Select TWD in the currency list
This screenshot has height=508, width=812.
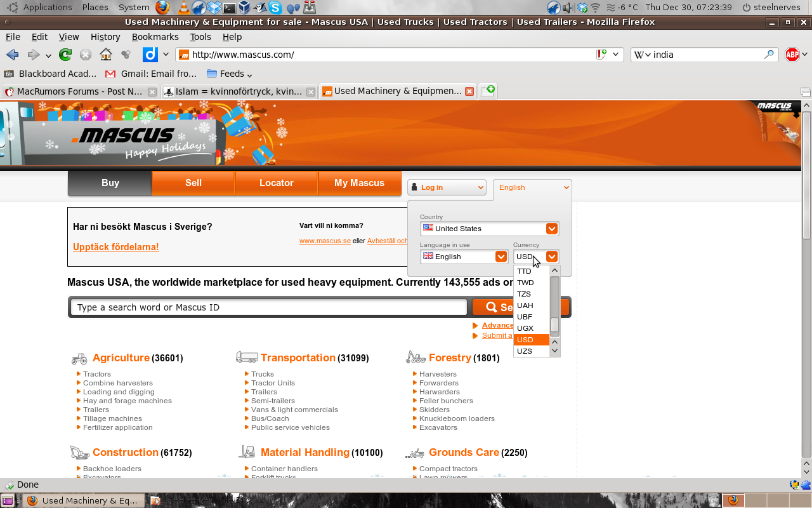pyautogui.click(x=532, y=283)
